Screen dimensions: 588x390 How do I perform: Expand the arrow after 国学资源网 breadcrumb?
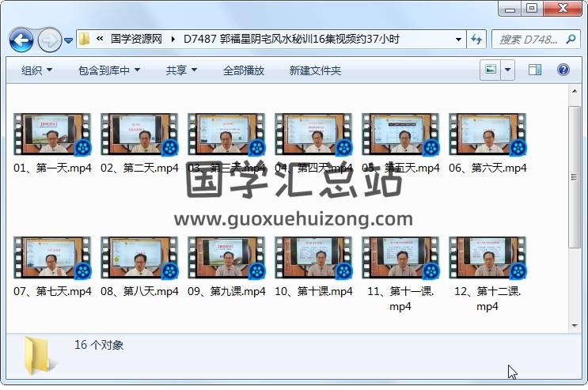(x=173, y=39)
